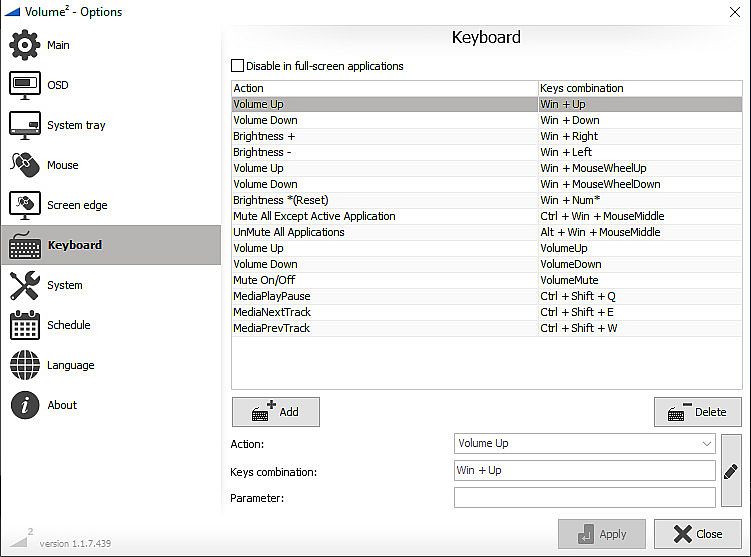Open the Screen edge icon
Viewport: 751px width, 557px height.
tap(25, 205)
